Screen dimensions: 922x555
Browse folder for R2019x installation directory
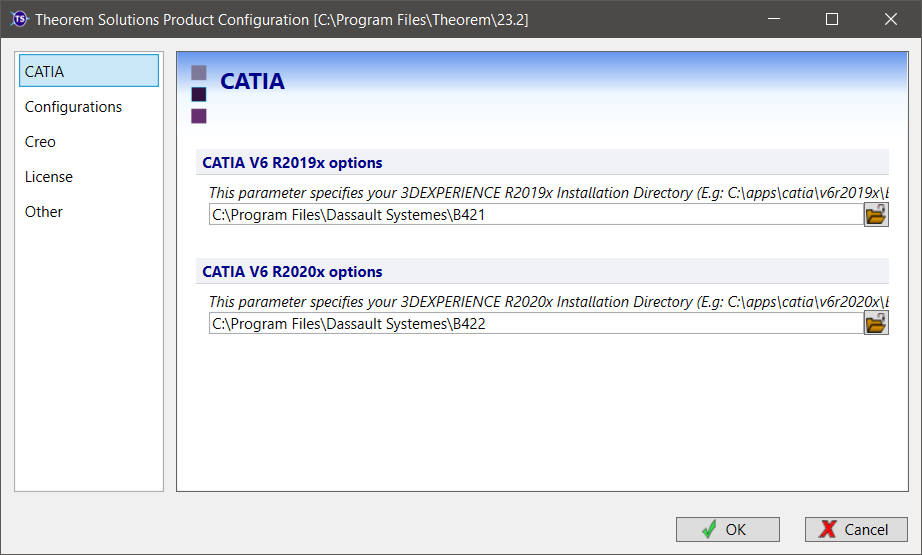pyautogui.click(x=876, y=215)
